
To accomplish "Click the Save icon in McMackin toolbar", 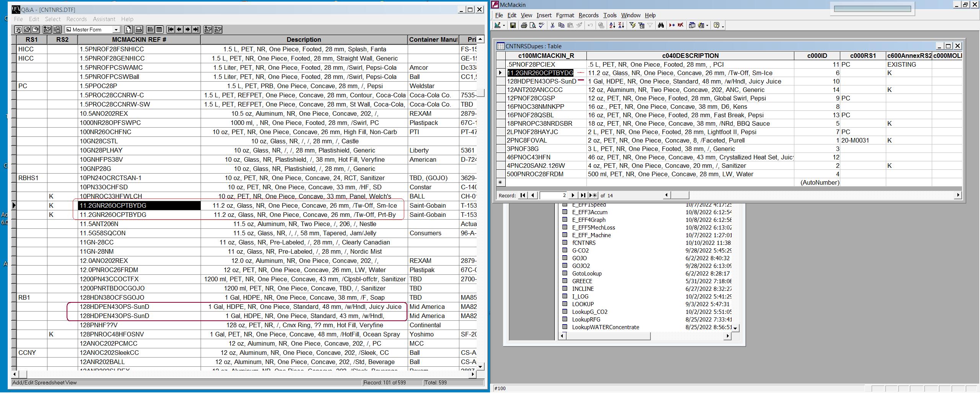I will [x=513, y=25].
